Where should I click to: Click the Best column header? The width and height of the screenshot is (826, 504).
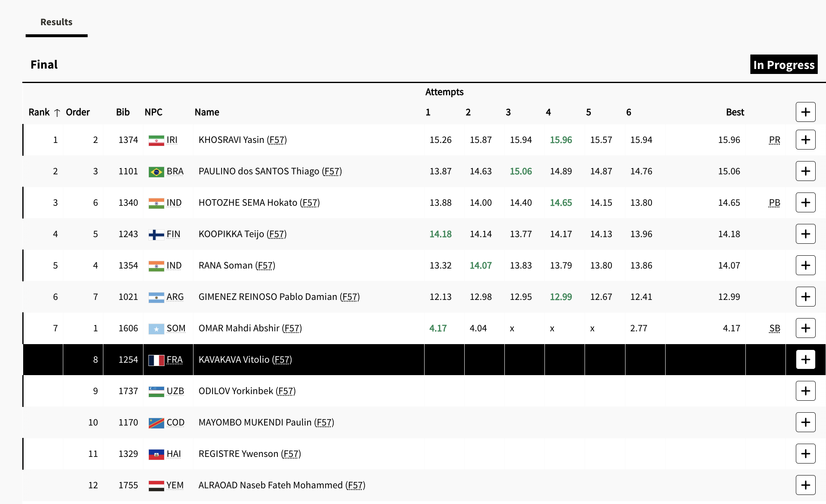click(735, 112)
